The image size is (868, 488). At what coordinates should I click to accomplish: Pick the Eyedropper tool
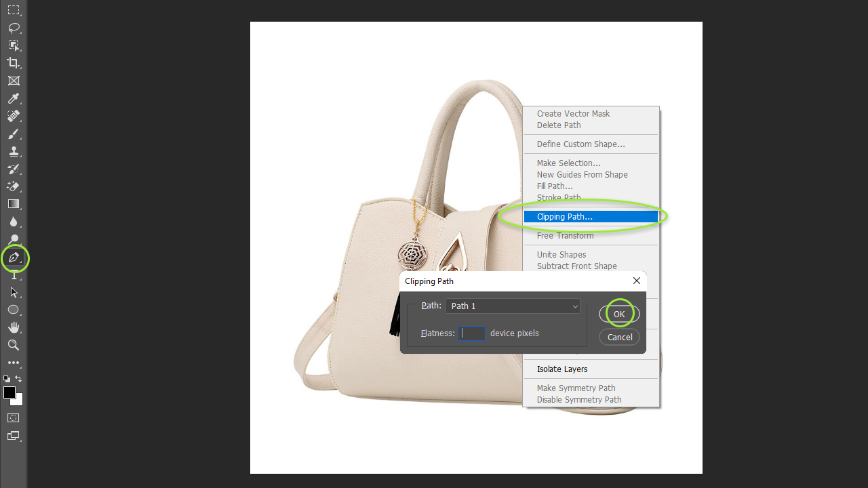pyautogui.click(x=14, y=99)
